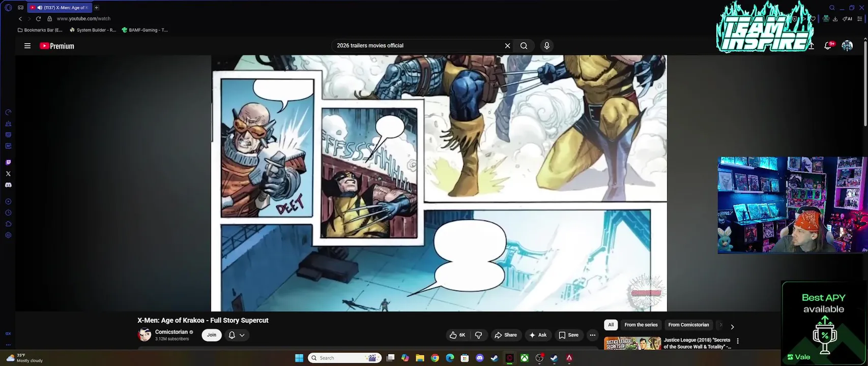868x366 pixels.
Task: Open X (Twitter) in the sidebar
Action: click(8, 174)
